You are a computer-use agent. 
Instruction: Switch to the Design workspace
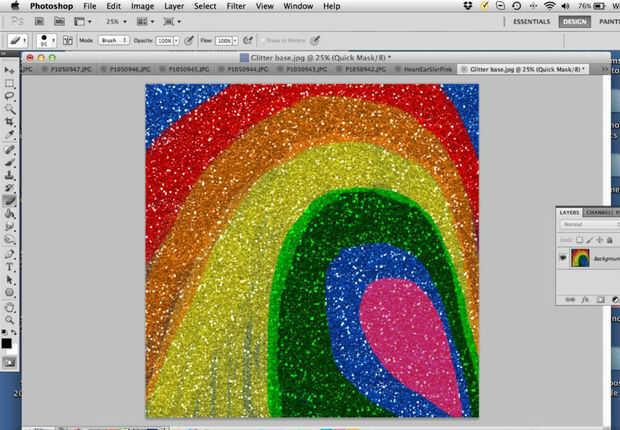575,21
